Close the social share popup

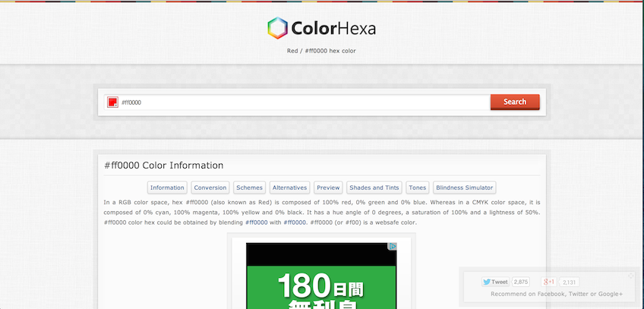click(631, 276)
